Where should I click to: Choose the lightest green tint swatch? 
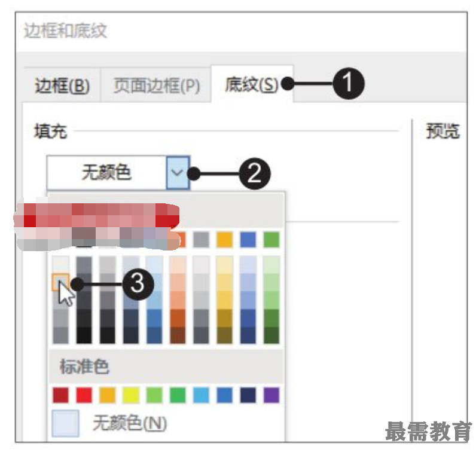coord(271,265)
